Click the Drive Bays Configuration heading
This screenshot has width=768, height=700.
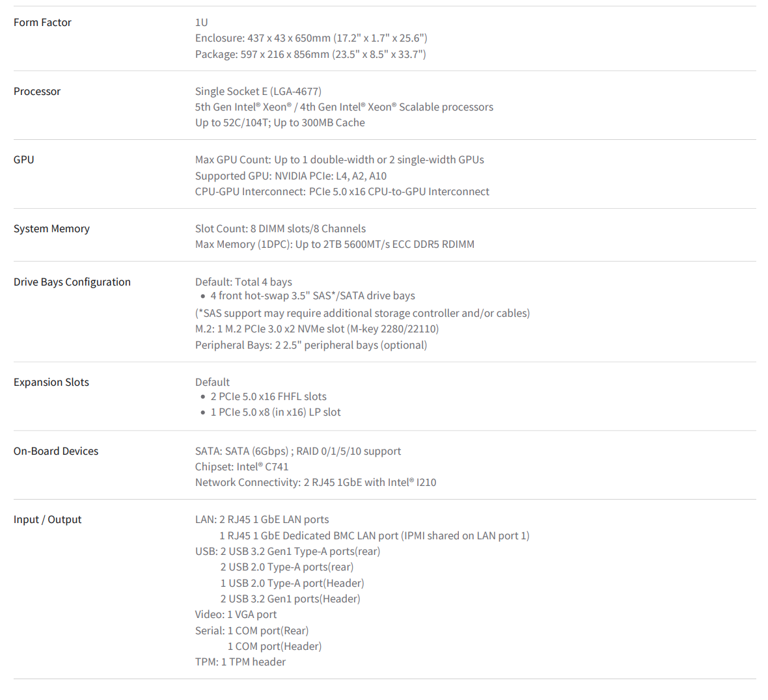click(72, 282)
